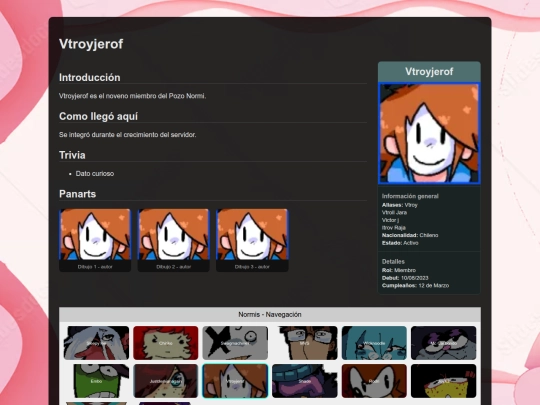Open the Swagmachines gray X-face card
Image resolution: width=540 pixels, height=405 pixels.
(235, 343)
